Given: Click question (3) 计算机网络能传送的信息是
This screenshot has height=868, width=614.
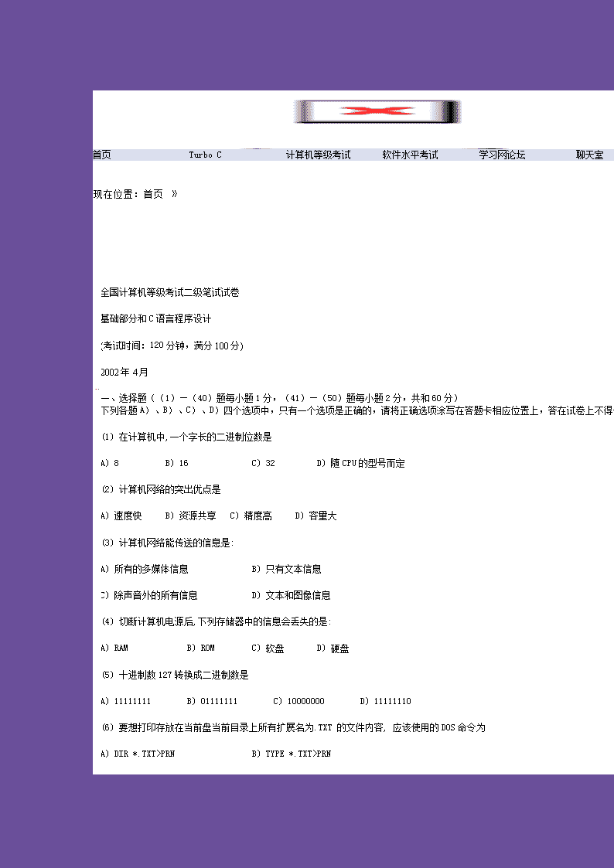Looking at the screenshot, I should pos(167,543).
